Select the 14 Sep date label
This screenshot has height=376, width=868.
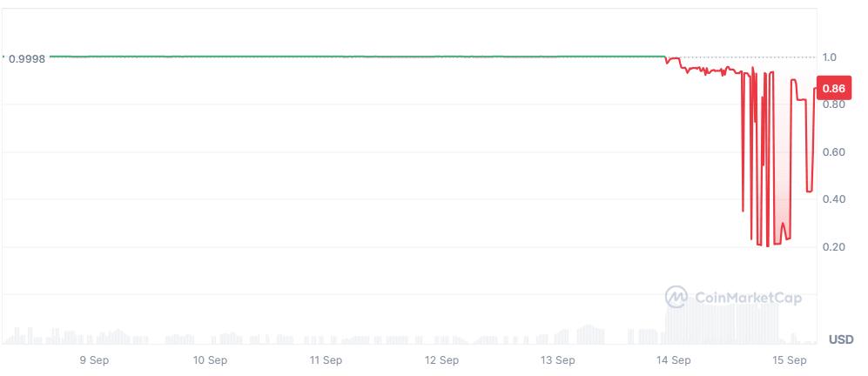pos(674,359)
